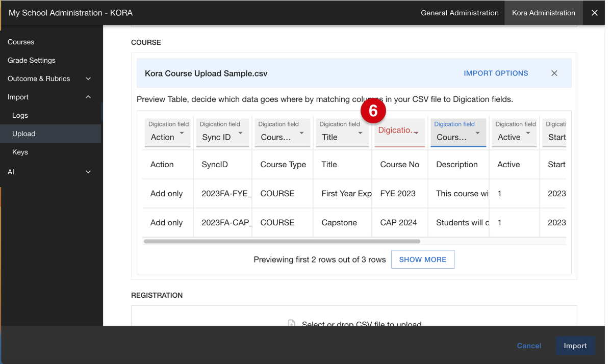Click the "FYE 2023" course number cell
Image resolution: width=612 pixels, height=364 pixels.
tap(400, 194)
